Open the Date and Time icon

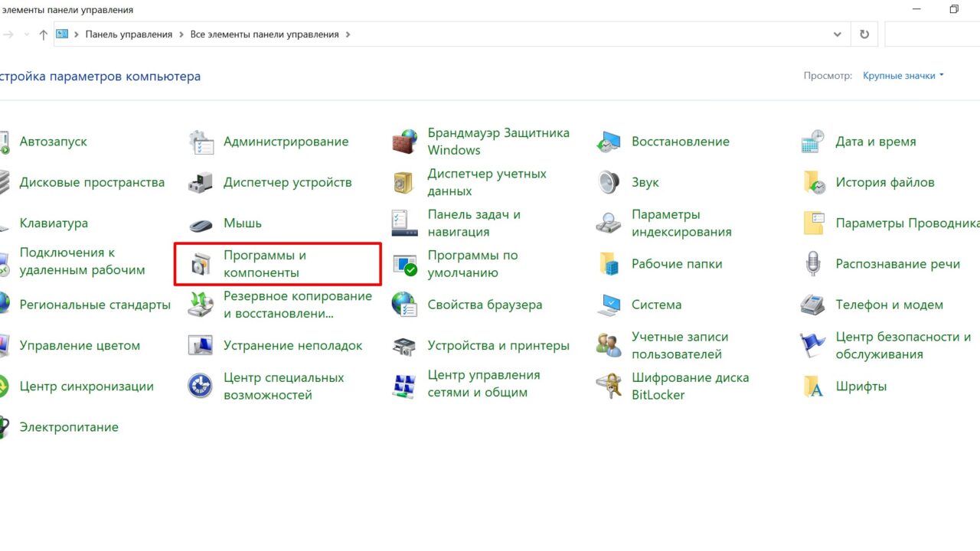point(812,142)
